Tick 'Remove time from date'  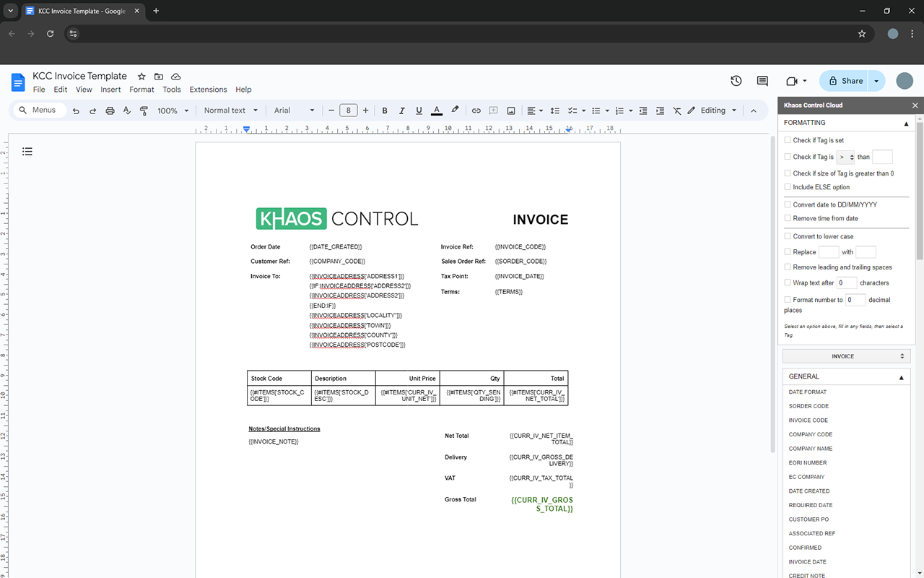(x=788, y=218)
